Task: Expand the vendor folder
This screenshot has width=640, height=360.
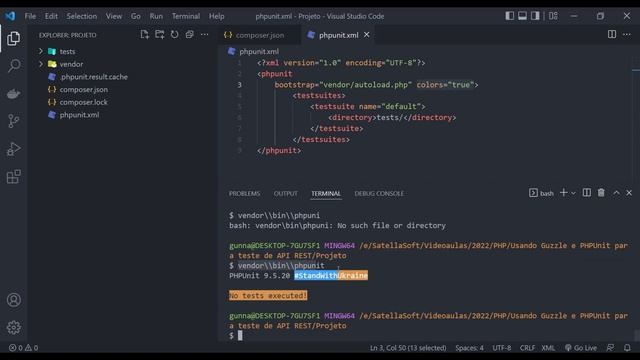Action: click(x=41, y=64)
